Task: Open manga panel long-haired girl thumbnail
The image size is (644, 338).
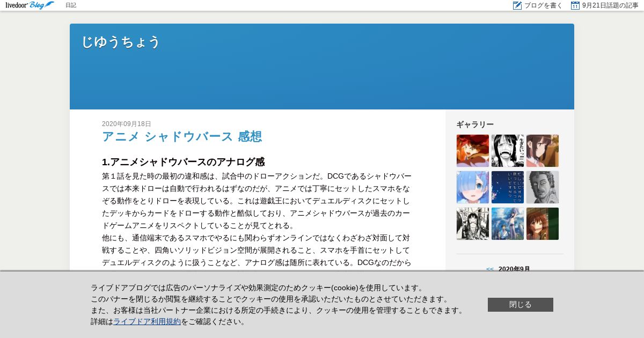Action: (x=473, y=224)
